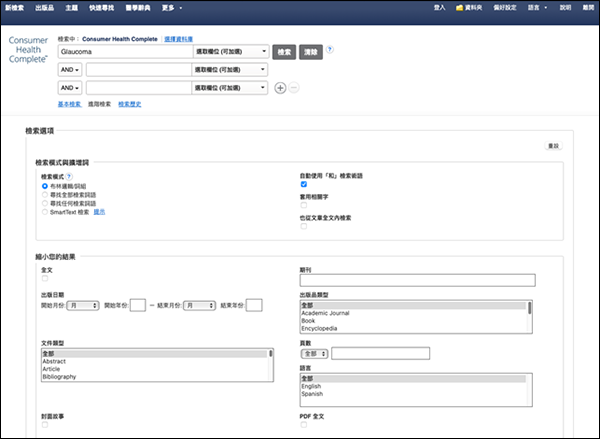Click second row search term input
This screenshot has width=600, height=439.
pos(139,70)
